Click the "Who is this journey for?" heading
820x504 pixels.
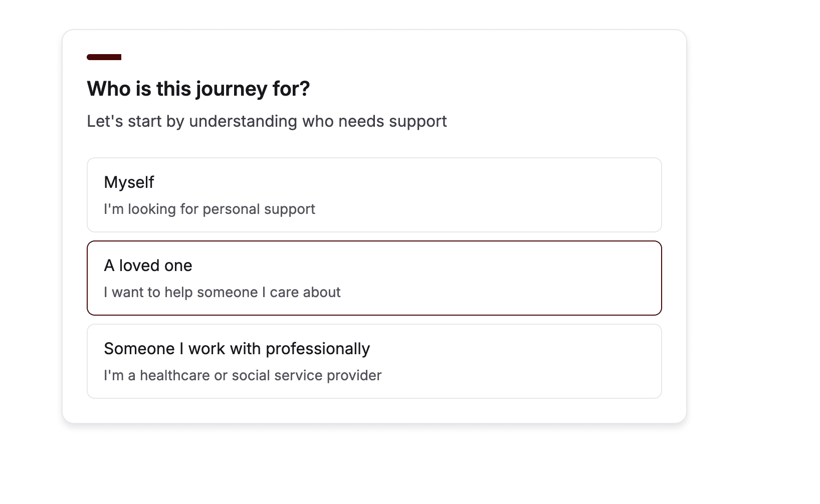(198, 89)
